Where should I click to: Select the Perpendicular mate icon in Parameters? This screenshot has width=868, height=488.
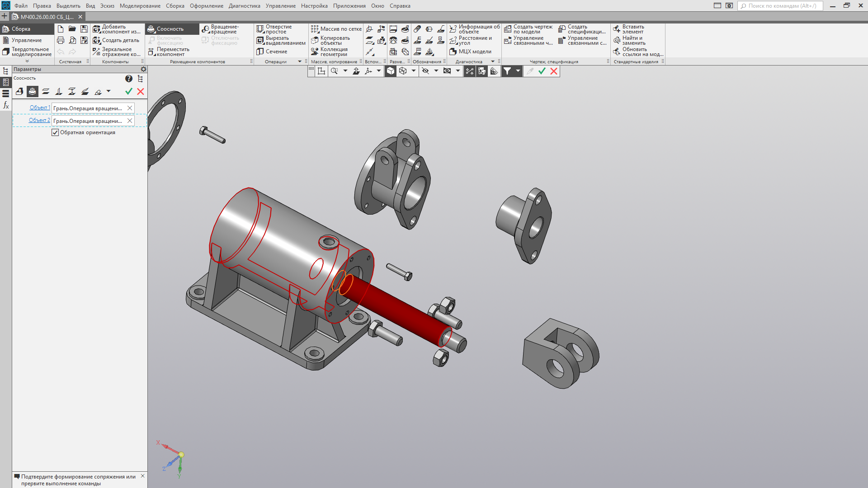click(x=59, y=92)
